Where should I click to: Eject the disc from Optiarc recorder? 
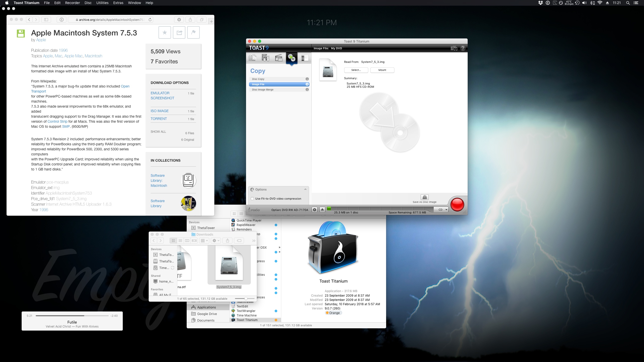(x=322, y=210)
